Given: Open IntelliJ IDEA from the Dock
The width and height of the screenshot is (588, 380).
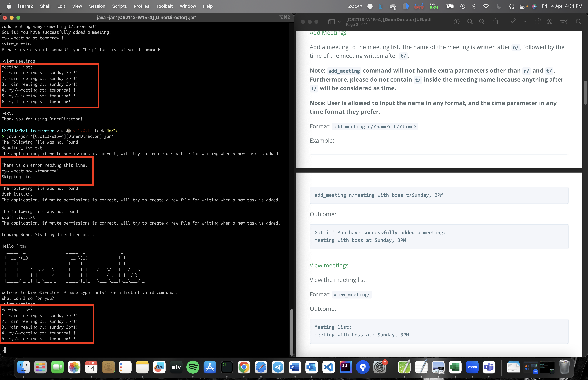Looking at the screenshot, I should [x=345, y=367].
